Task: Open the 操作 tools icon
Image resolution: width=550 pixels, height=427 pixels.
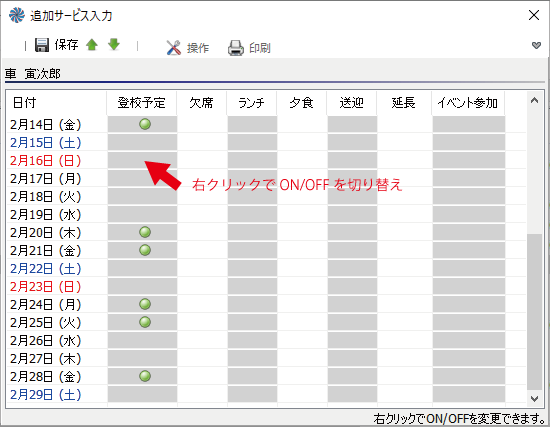Action: coord(174,48)
